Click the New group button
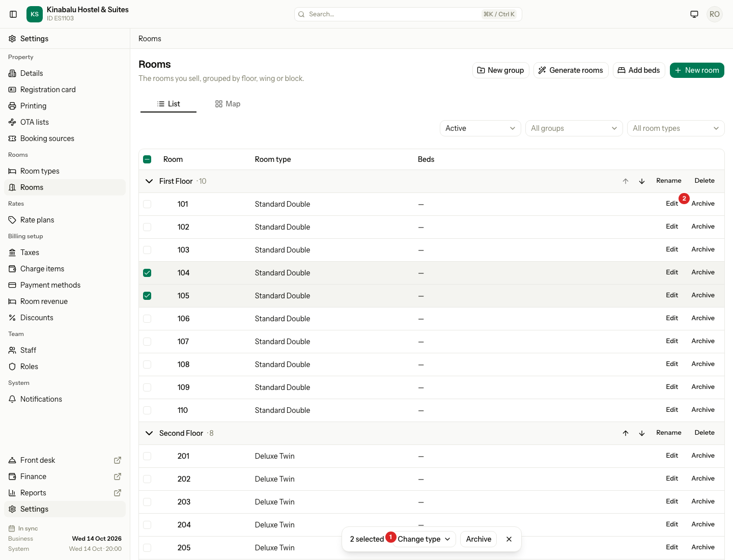The height and width of the screenshot is (560, 733). click(x=501, y=70)
